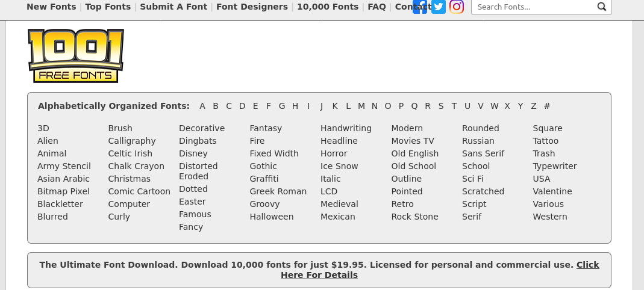Click 'Click Here For Details' link
The width and height of the screenshot is (644, 290).
tap(440, 270)
